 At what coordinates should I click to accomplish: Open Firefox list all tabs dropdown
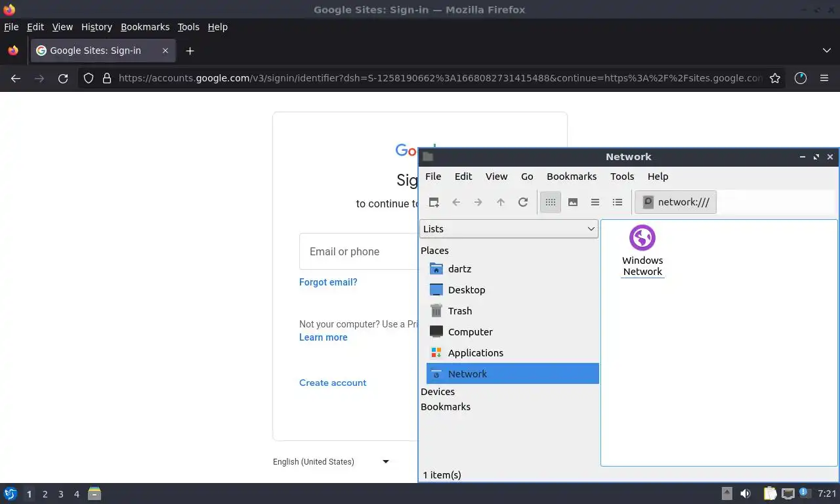point(826,51)
